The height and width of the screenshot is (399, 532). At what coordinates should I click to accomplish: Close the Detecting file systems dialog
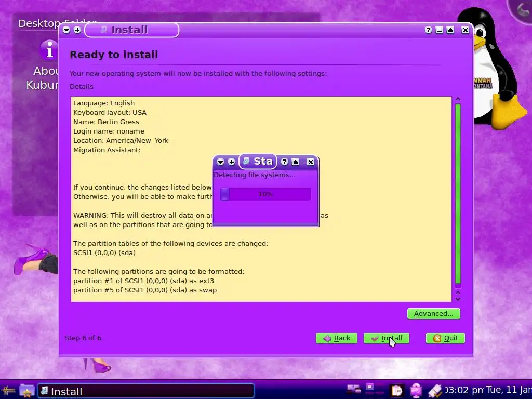(310, 162)
